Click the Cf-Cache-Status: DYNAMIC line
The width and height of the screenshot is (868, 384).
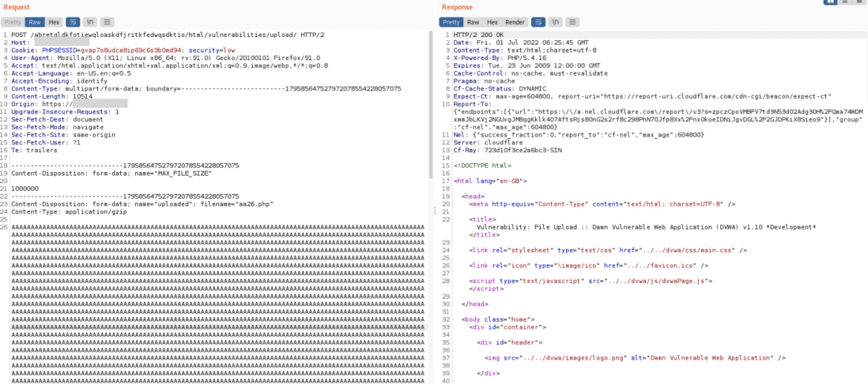(499, 88)
